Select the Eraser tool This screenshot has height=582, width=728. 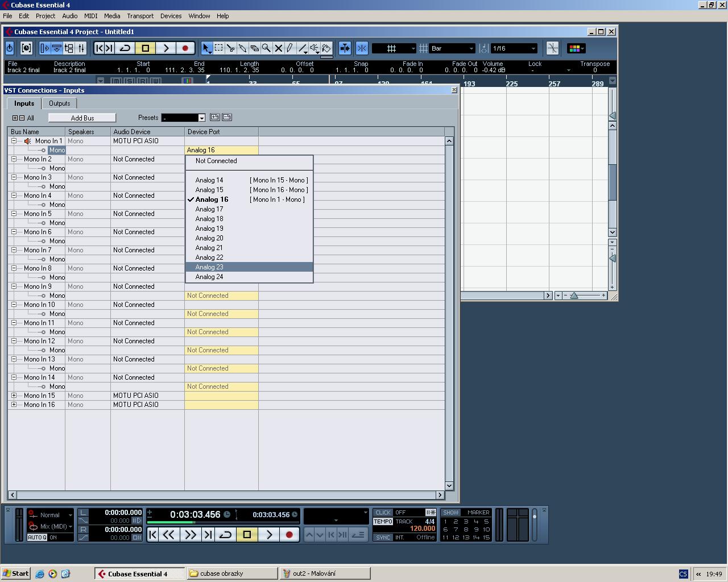(x=254, y=48)
